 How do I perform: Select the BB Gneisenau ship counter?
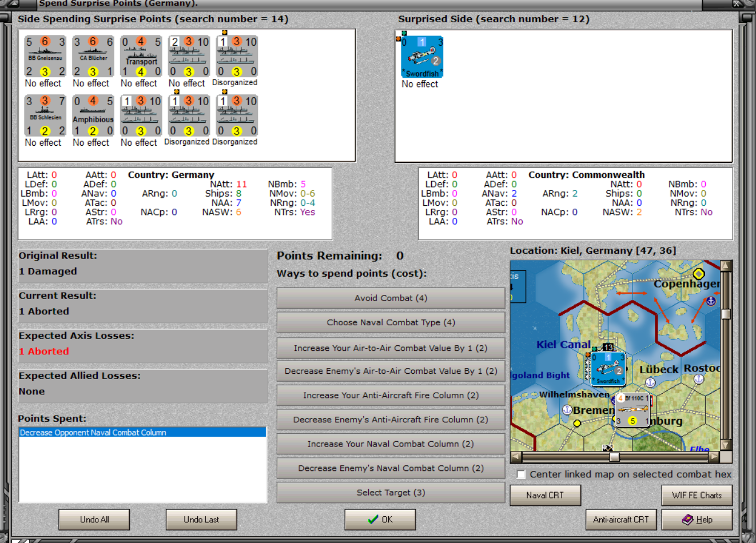tap(45, 57)
